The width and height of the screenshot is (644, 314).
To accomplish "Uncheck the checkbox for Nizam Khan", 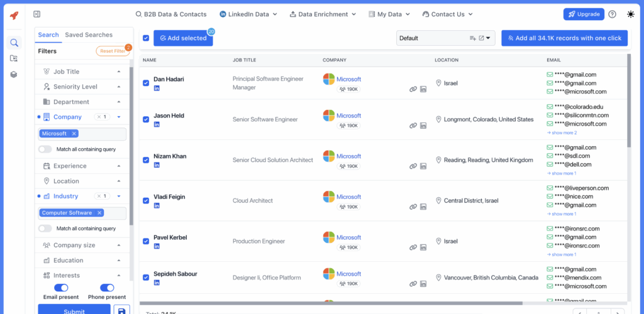I will [x=146, y=160].
